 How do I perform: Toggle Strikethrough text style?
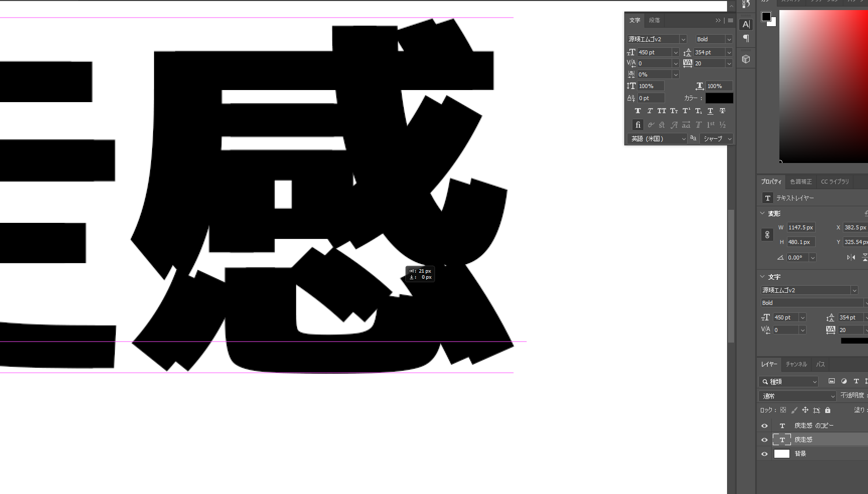722,111
